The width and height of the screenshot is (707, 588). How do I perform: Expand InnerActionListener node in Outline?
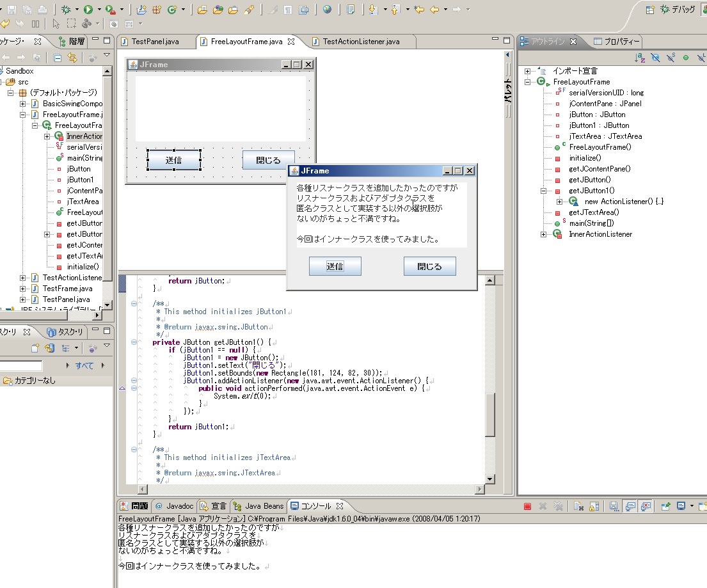tap(544, 234)
